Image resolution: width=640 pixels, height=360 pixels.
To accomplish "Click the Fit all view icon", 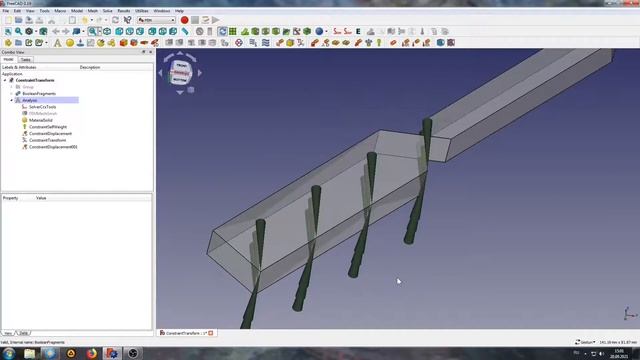I will point(8,31).
